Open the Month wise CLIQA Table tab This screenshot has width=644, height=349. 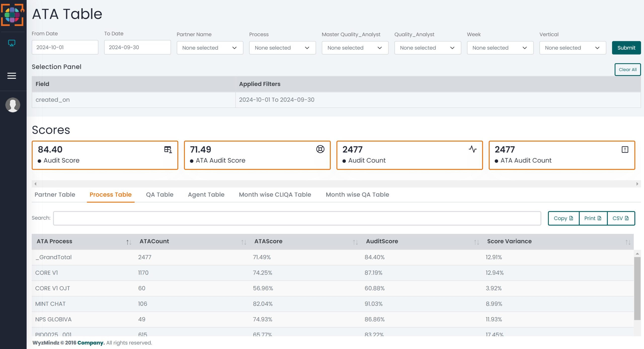[275, 195]
